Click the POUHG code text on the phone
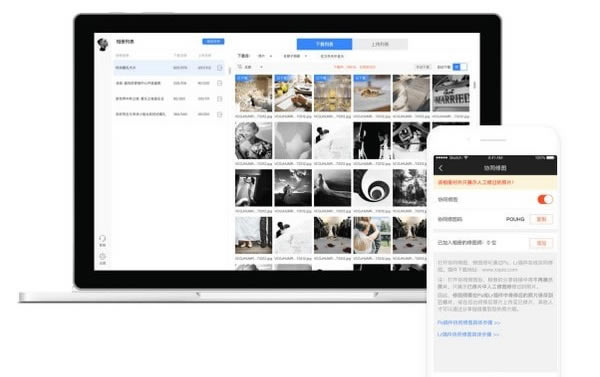Image resolution: width=600 pixels, height=377 pixels. 515,219
